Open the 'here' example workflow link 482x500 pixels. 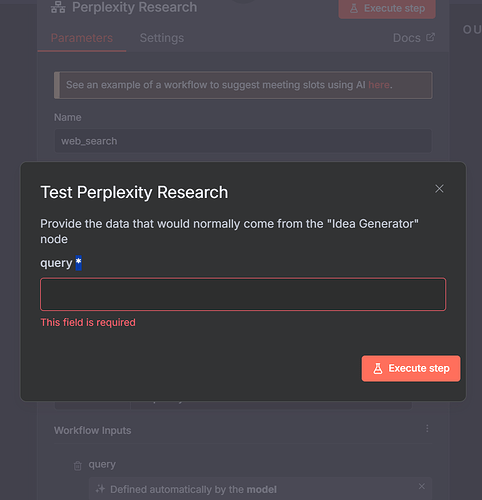pyautogui.click(x=379, y=85)
